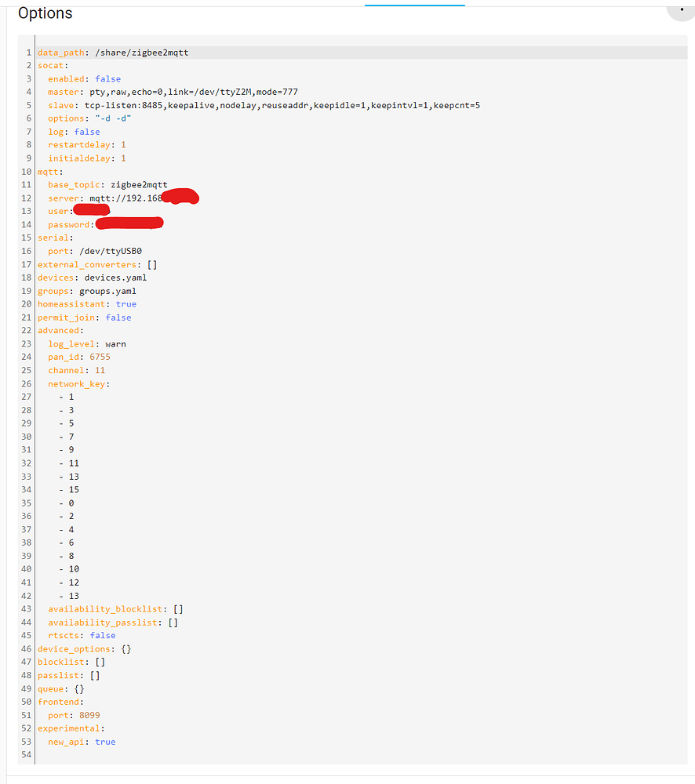Click the false value after permit_join
695x784 pixels.
click(118, 317)
